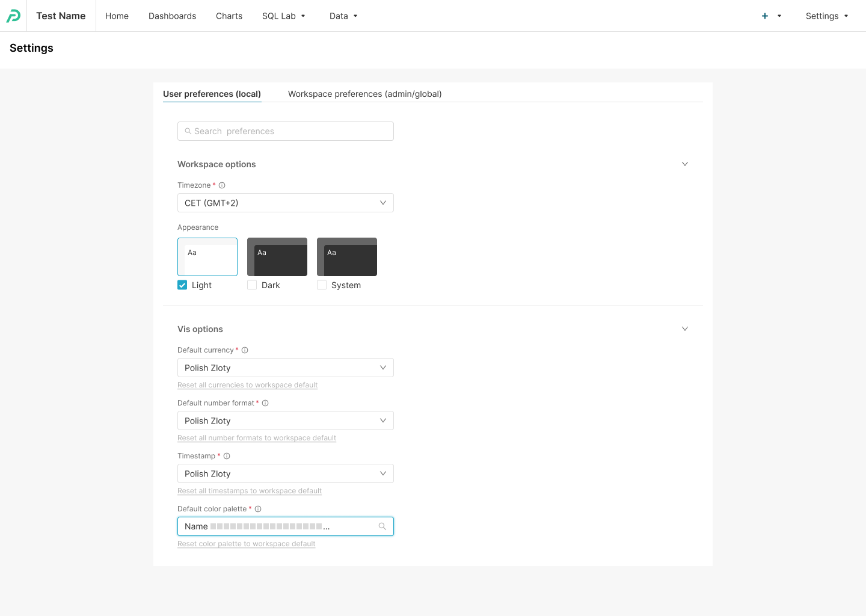
Task: Click Timestamp info icon
Action: tap(227, 456)
